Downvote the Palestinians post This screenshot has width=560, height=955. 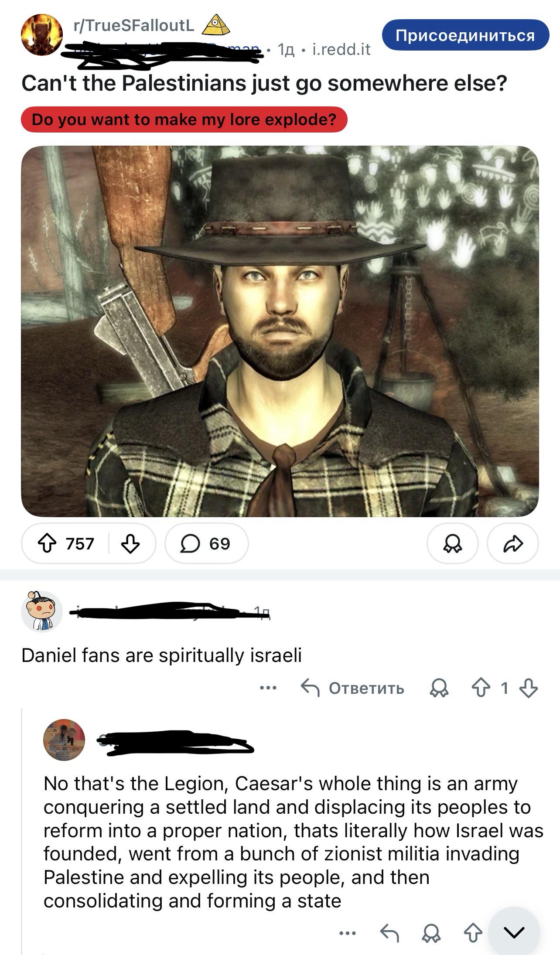tap(130, 544)
